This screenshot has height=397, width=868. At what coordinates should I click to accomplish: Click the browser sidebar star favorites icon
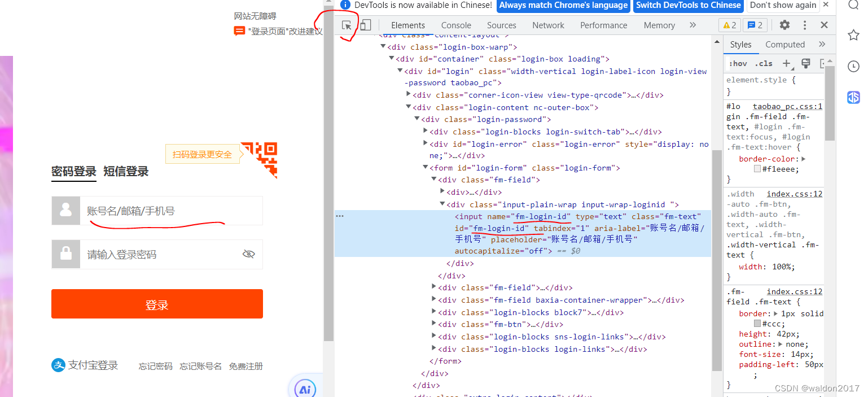[853, 35]
